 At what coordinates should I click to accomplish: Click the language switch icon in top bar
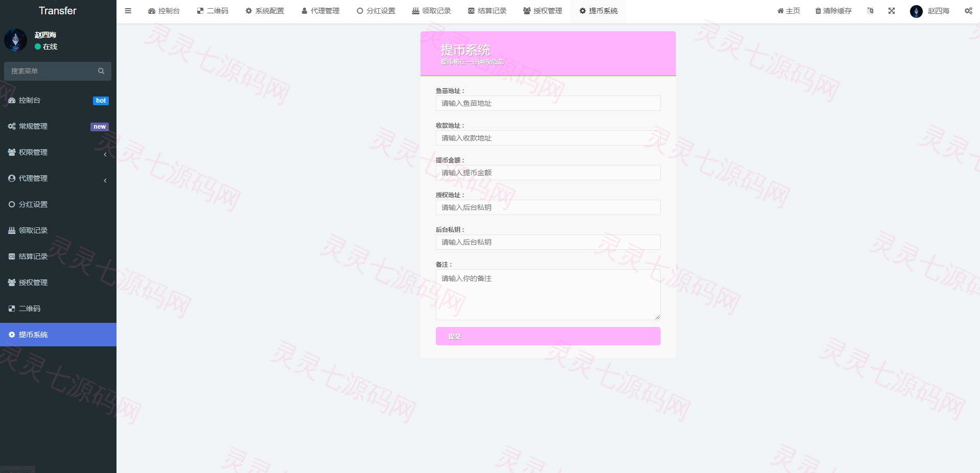870,11
